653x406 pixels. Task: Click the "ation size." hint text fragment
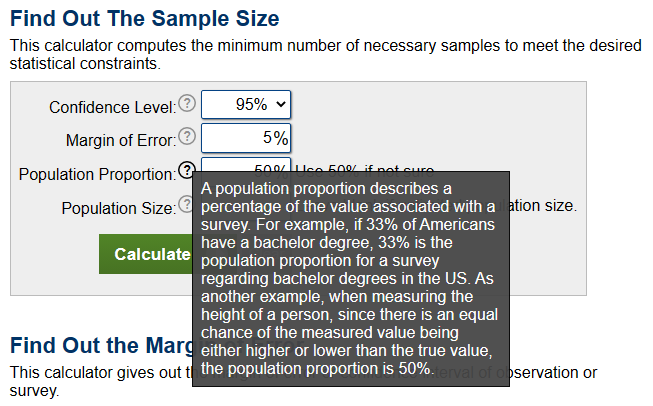(544, 207)
